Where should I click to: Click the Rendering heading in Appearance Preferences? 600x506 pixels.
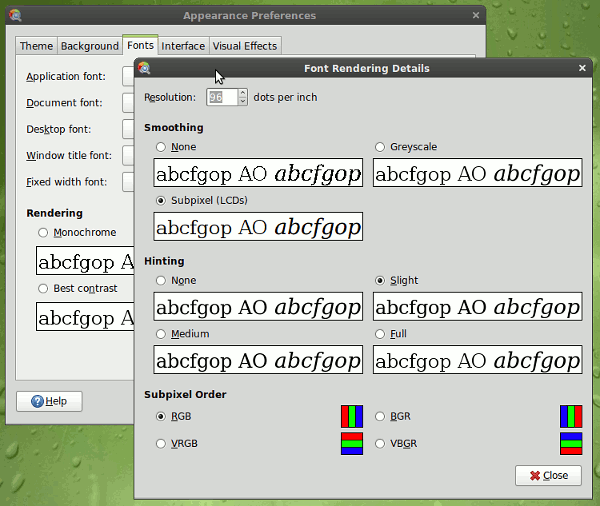[x=54, y=213]
